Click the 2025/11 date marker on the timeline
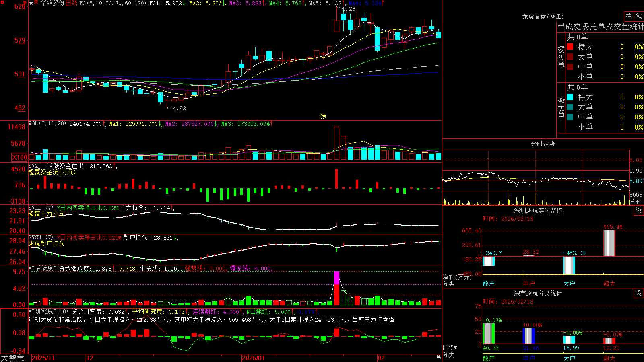Image resolution: width=644 pixels, height=362 pixels. (43, 358)
